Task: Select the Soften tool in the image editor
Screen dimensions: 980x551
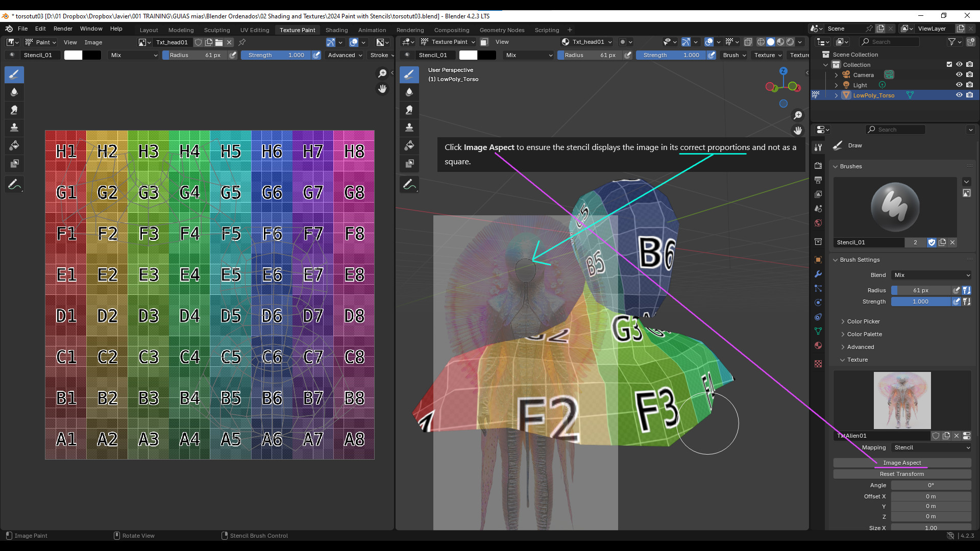Action: pyautogui.click(x=14, y=92)
